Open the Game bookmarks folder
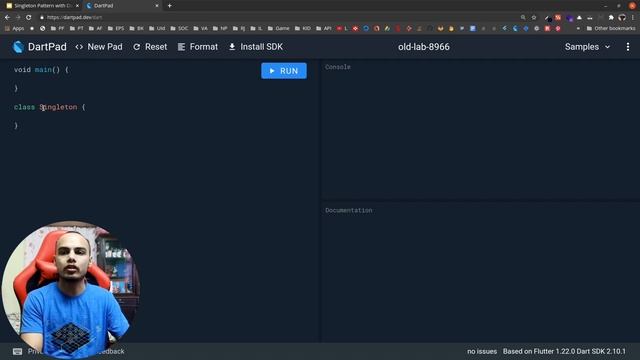 278,29
